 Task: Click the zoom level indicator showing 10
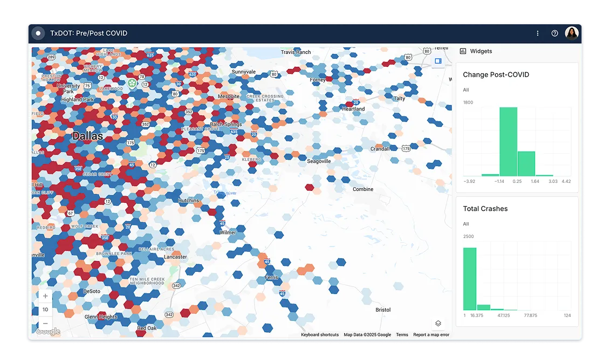tap(45, 309)
